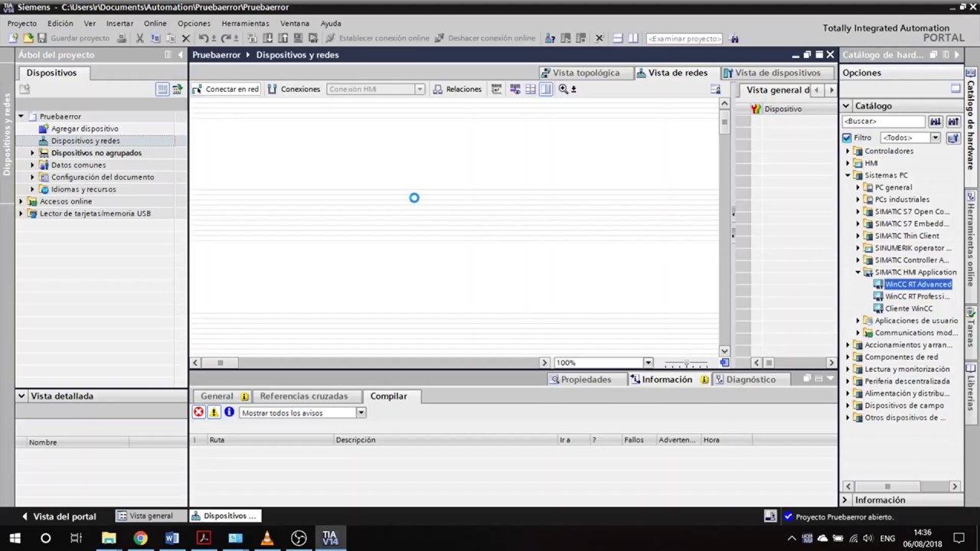
Task: Adjust the zoom slider below network view
Action: (686, 363)
